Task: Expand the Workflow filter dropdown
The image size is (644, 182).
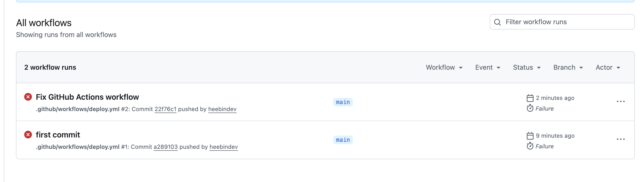Action: pyautogui.click(x=444, y=68)
